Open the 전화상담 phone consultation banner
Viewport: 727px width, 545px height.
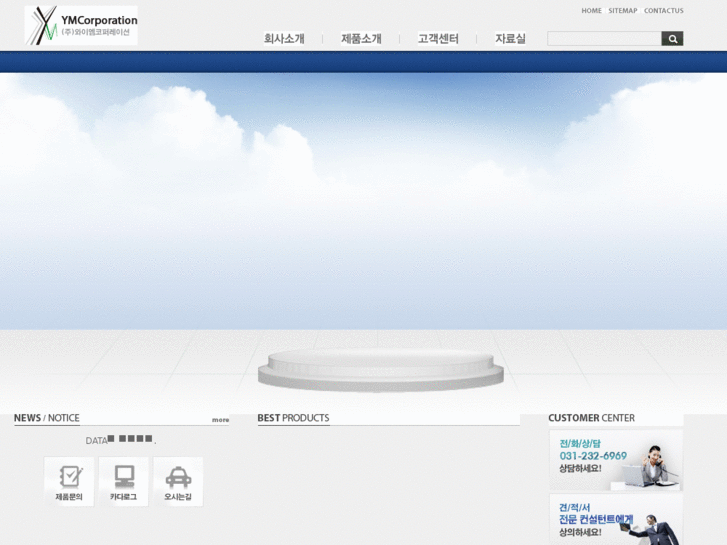pos(616,460)
